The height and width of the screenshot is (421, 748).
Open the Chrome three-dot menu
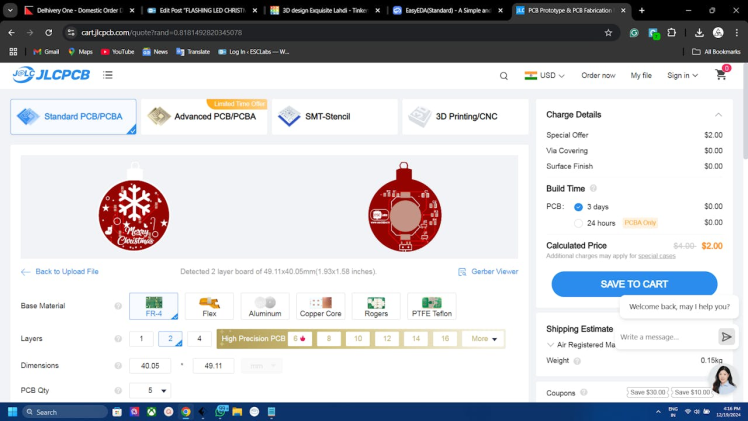737,32
